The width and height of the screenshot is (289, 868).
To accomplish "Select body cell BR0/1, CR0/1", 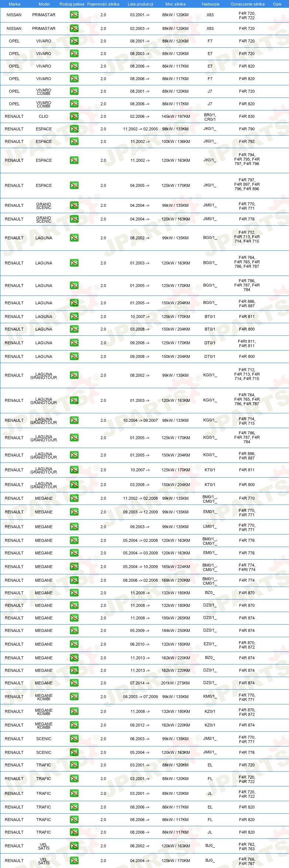I will click(x=210, y=117).
